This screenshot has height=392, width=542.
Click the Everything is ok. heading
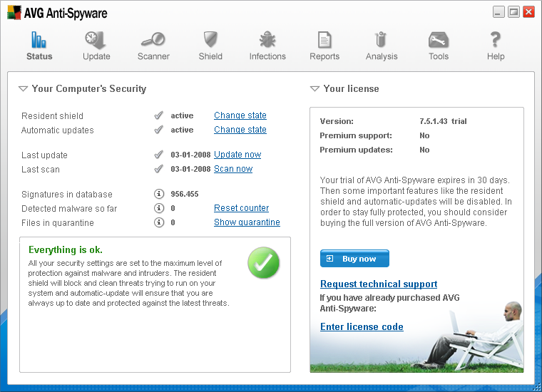(x=66, y=249)
